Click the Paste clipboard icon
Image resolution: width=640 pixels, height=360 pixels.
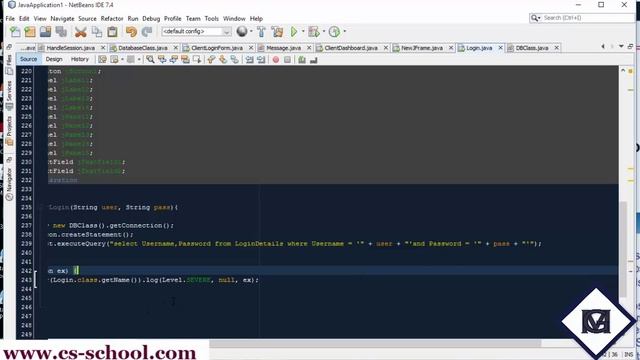click(112, 31)
